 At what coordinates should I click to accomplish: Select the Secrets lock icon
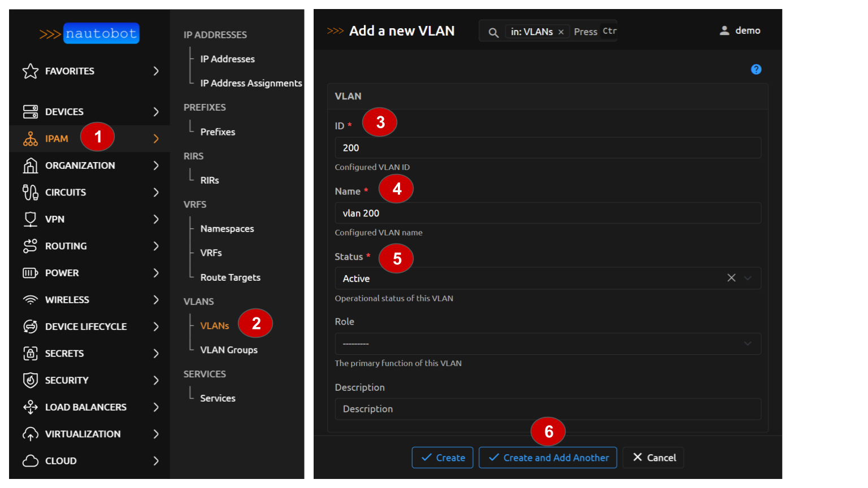[31, 354]
